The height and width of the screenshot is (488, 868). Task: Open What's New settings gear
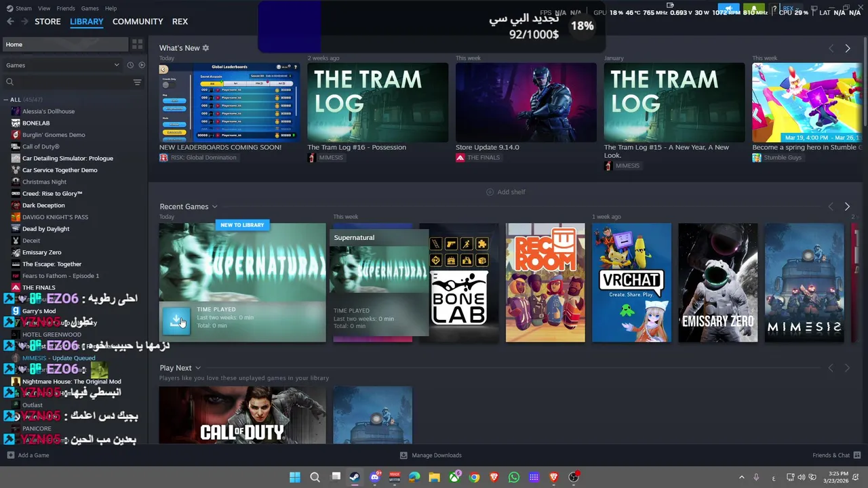(205, 48)
